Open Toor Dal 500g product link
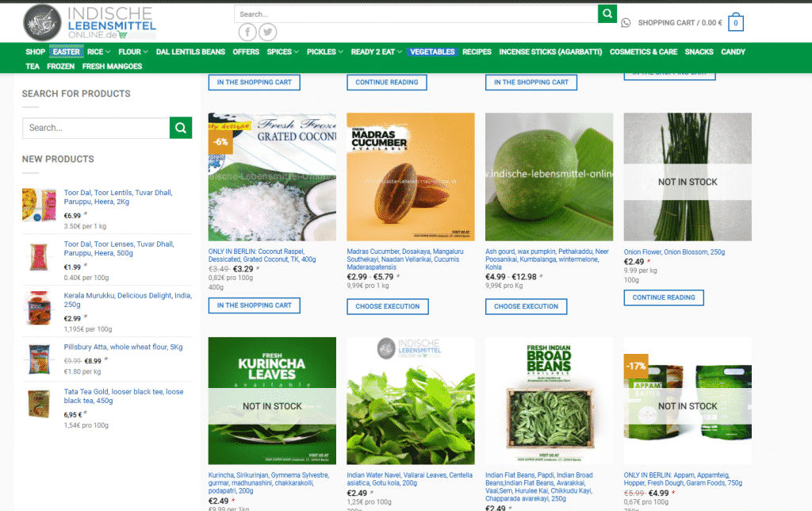 tap(119, 248)
